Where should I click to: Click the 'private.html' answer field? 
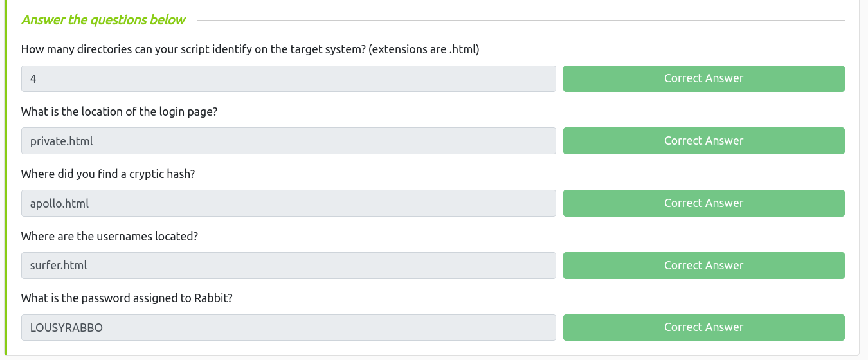[288, 141]
